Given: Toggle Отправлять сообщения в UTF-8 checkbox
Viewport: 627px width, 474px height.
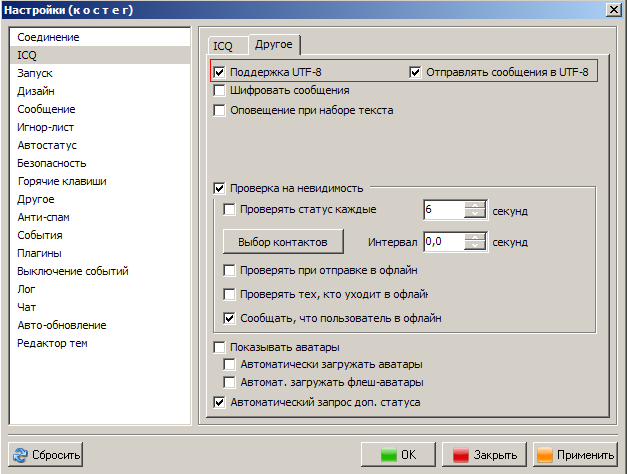Looking at the screenshot, I should click(415, 72).
